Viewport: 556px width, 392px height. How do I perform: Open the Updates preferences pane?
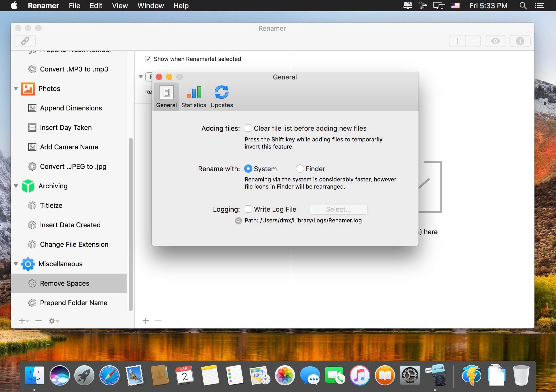pos(222,97)
